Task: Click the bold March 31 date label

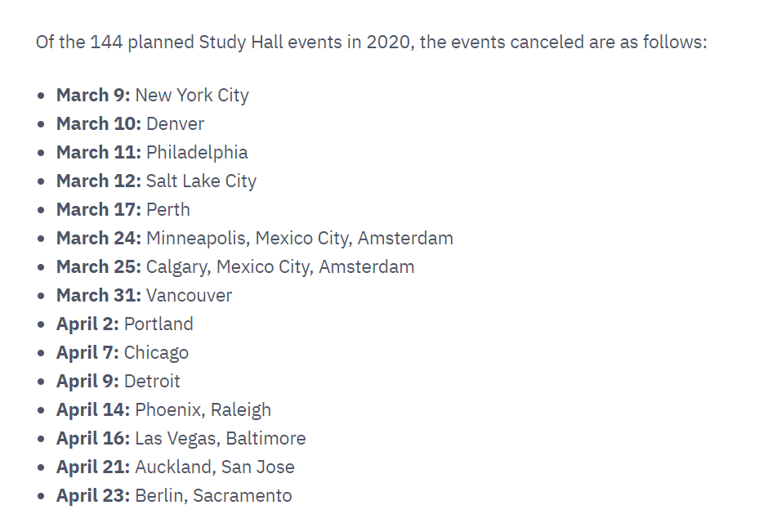Action: 98,296
